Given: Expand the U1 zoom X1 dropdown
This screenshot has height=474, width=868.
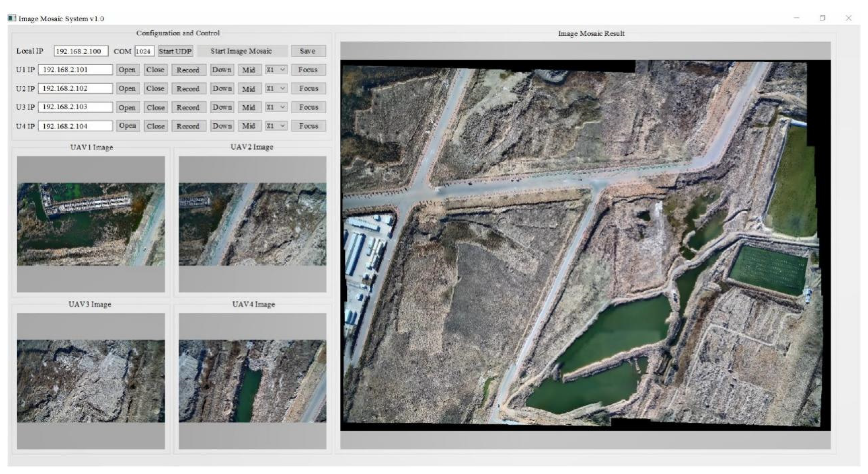Looking at the screenshot, I should [276, 70].
